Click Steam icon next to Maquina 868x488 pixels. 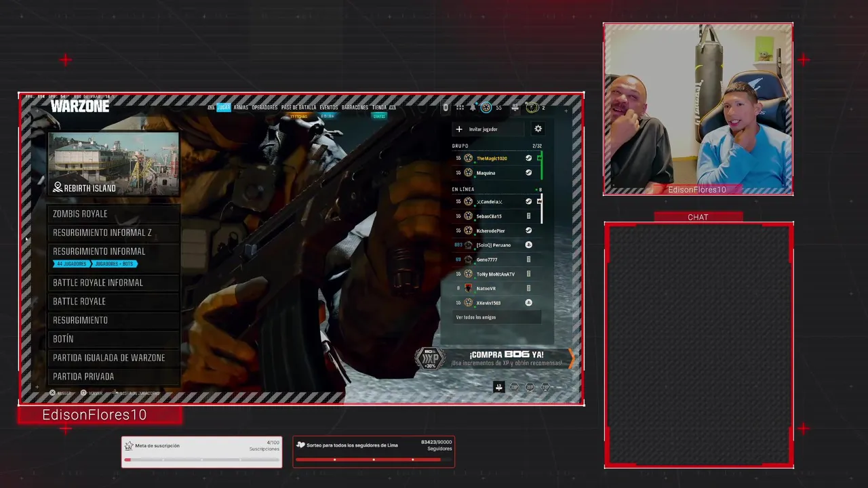(x=529, y=173)
